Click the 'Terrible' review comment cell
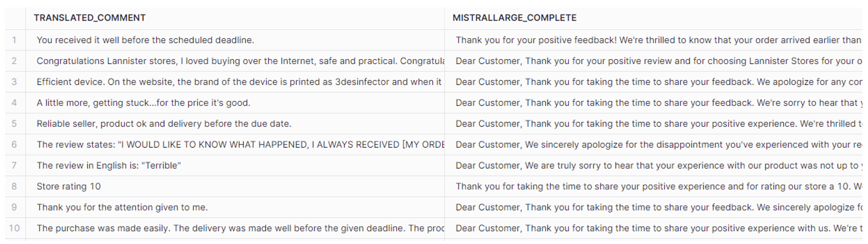This screenshot has height=244, width=868. click(x=235, y=165)
